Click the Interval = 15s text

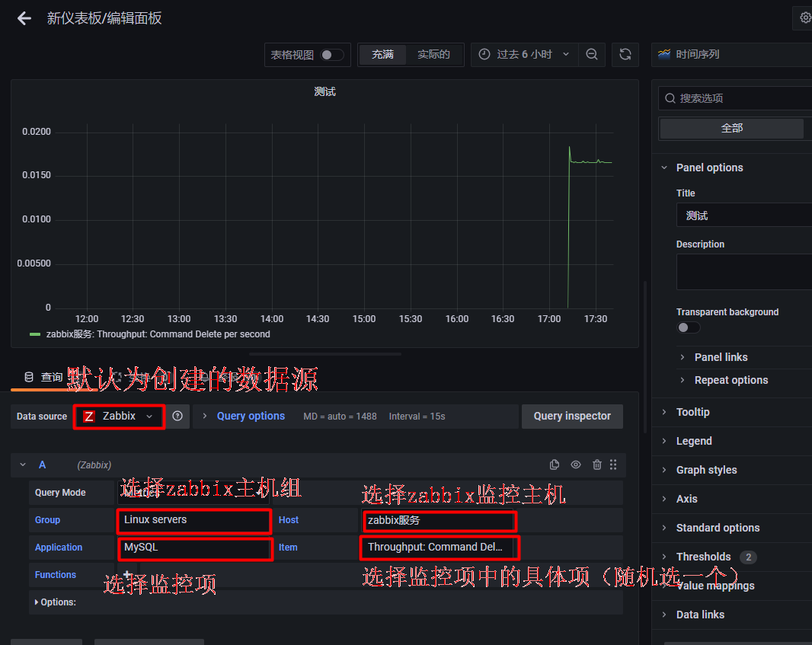pyautogui.click(x=417, y=417)
